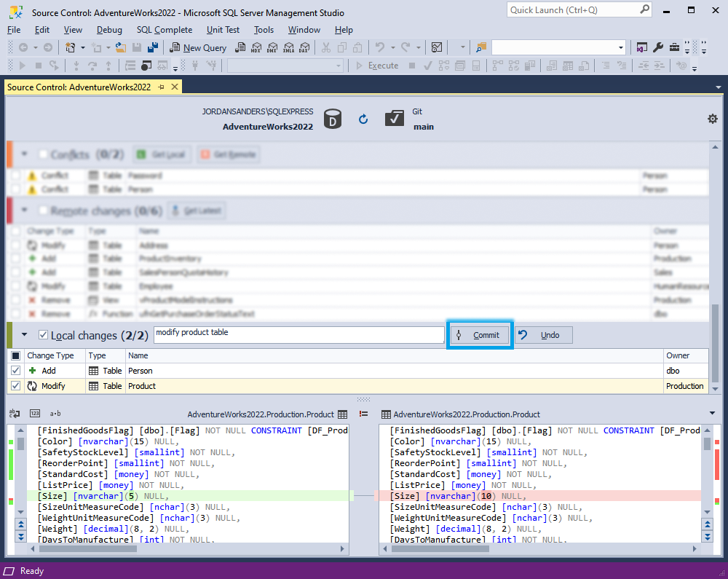Toggle the Conflicts section checkbox
This screenshot has height=579, width=728.
[43, 154]
